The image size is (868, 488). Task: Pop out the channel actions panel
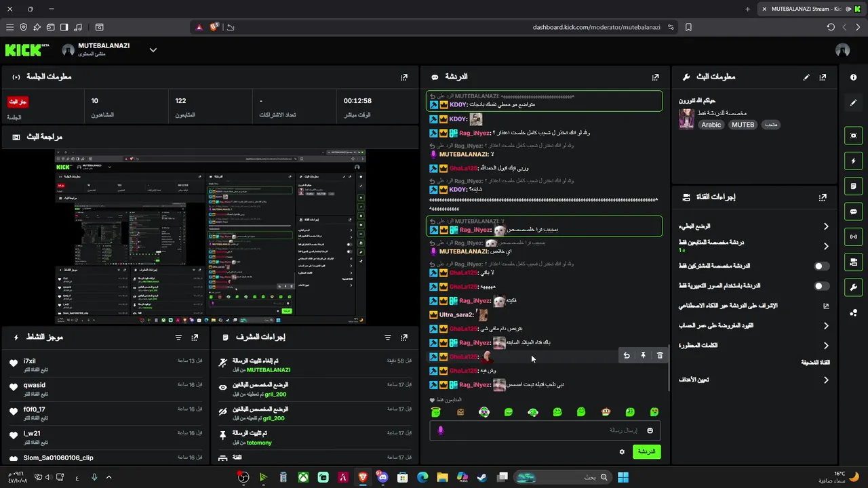click(823, 197)
